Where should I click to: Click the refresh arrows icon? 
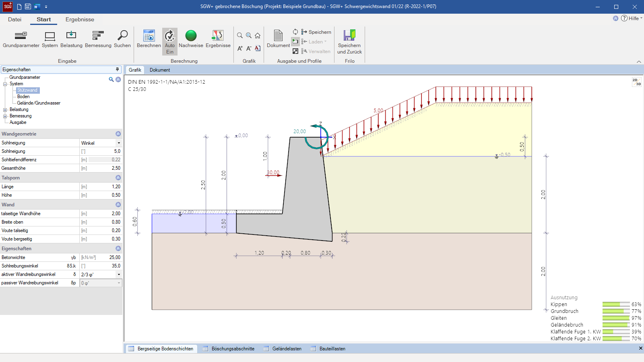point(295,32)
